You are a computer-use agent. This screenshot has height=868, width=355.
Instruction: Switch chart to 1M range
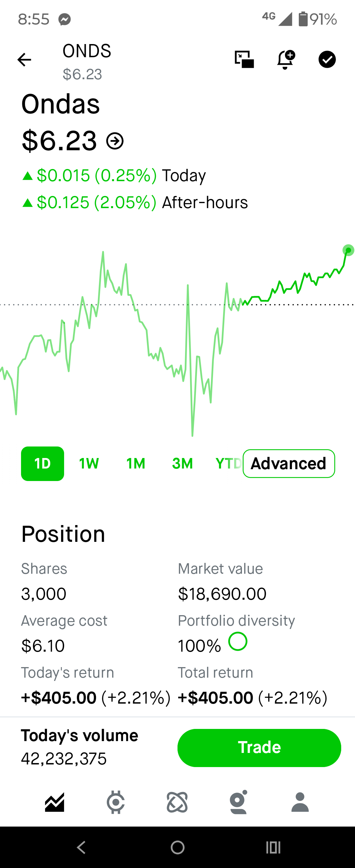pos(136,463)
